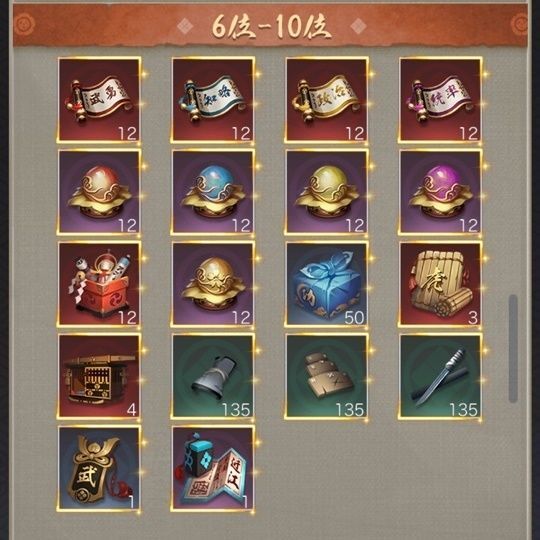Tap the 6位-10位 ranking header banner
The width and height of the screenshot is (540, 540).
(x=270, y=25)
